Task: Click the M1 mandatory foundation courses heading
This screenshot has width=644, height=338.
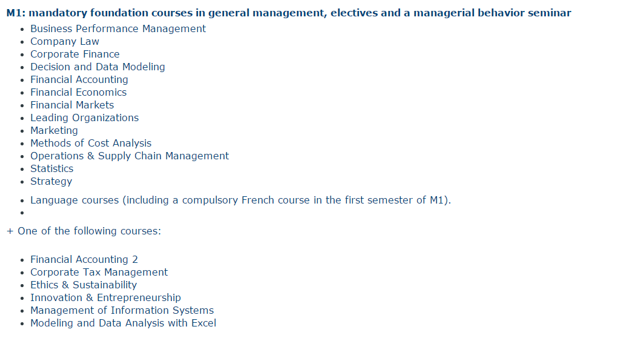Action: pos(289,13)
